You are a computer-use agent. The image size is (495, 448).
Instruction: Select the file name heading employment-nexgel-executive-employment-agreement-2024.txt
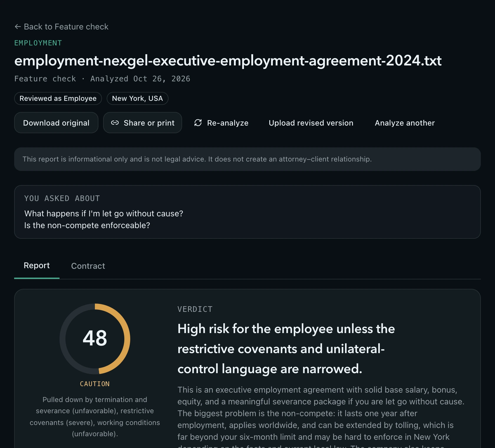point(228,60)
